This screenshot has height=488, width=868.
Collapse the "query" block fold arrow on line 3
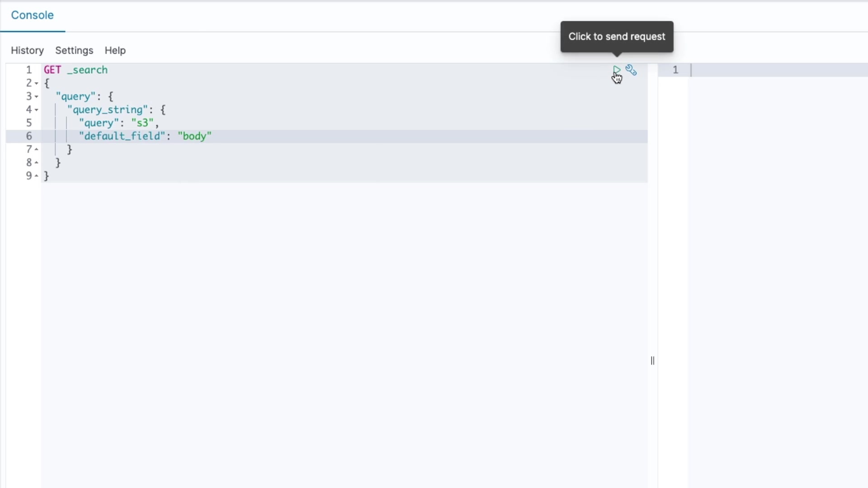click(x=36, y=97)
